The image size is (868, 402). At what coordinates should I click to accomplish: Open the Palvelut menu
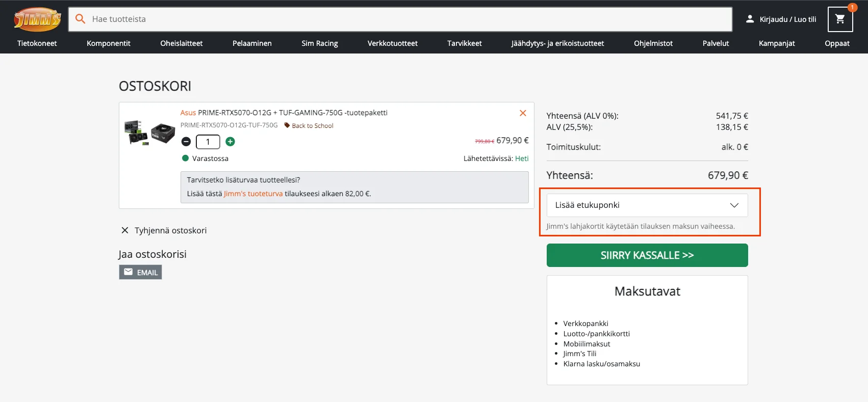point(716,43)
